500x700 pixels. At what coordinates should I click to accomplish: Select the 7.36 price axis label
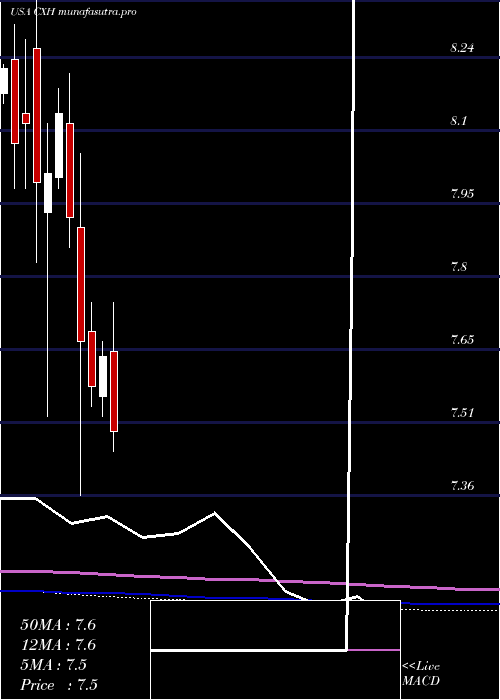(462, 486)
